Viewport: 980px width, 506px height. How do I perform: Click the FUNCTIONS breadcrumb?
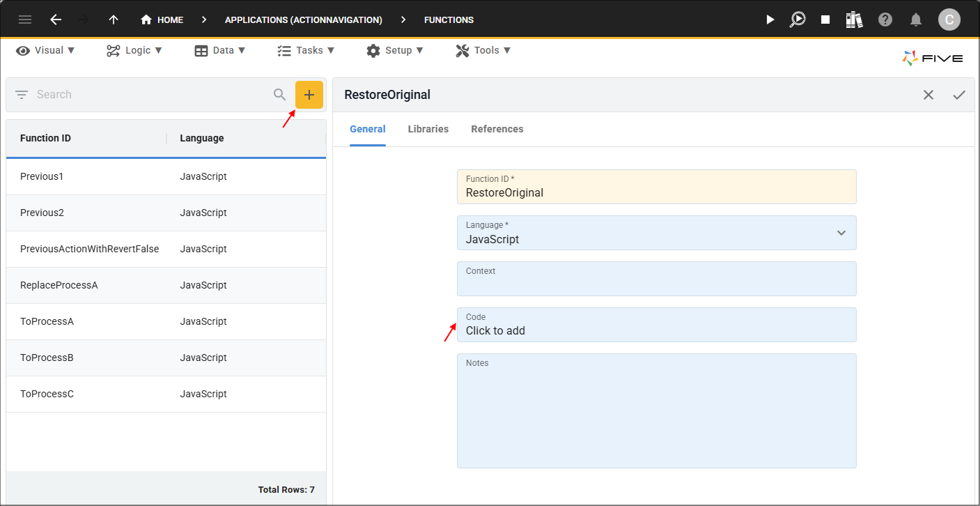tap(449, 20)
